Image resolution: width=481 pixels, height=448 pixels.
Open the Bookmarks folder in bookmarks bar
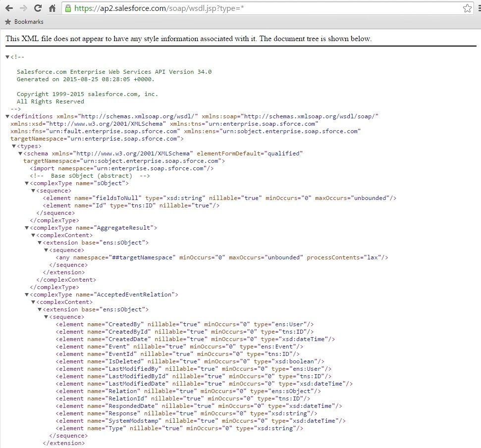coord(24,22)
